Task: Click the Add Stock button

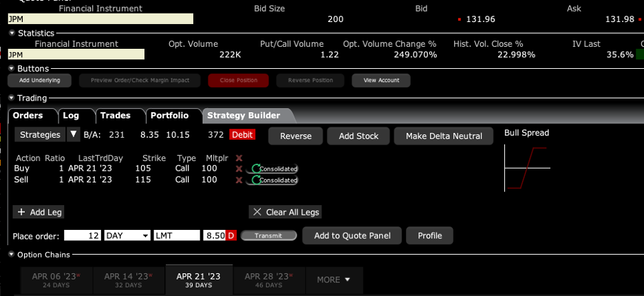Action: click(358, 136)
